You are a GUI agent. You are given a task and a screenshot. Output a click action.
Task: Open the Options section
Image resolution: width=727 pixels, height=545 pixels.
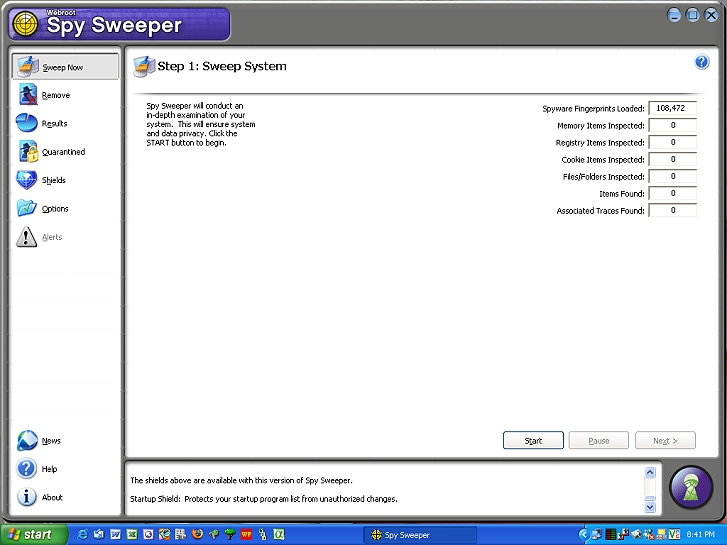[43, 208]
